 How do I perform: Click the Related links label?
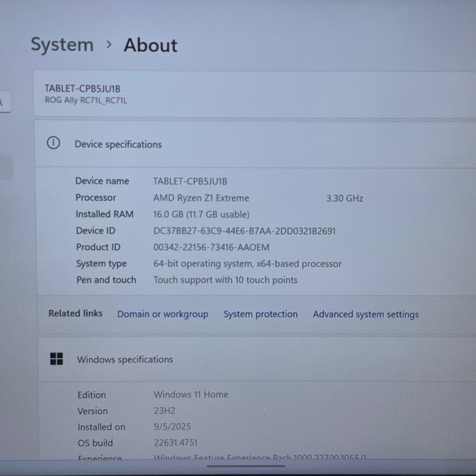click(76, 313)
